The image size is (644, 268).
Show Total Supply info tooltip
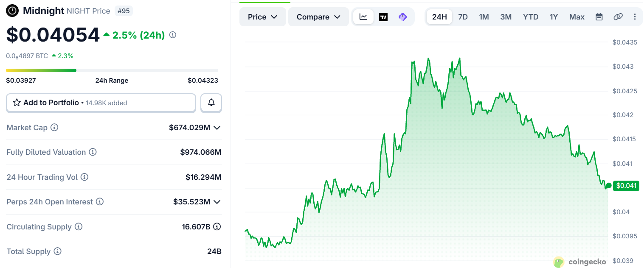57,251
